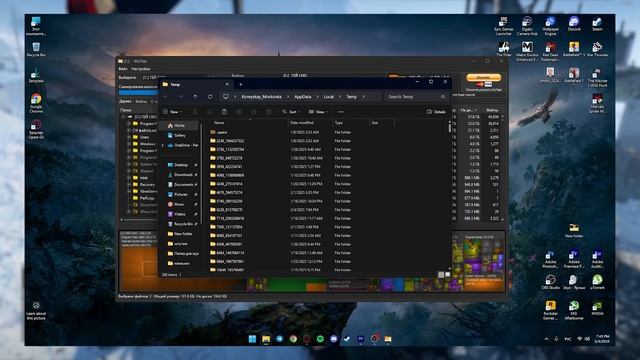Switch to large thumbnails view layout
640x360 pixels.
pos(447,275)
